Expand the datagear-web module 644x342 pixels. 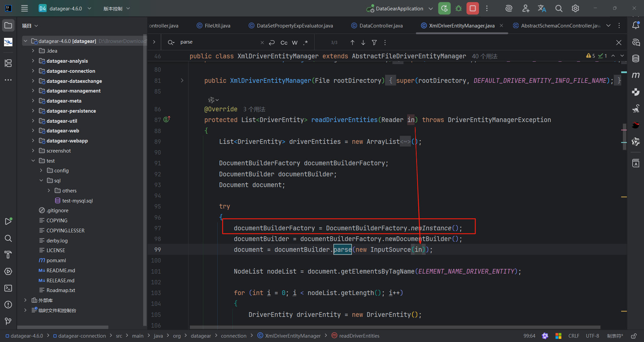click(x=33, y=131)
